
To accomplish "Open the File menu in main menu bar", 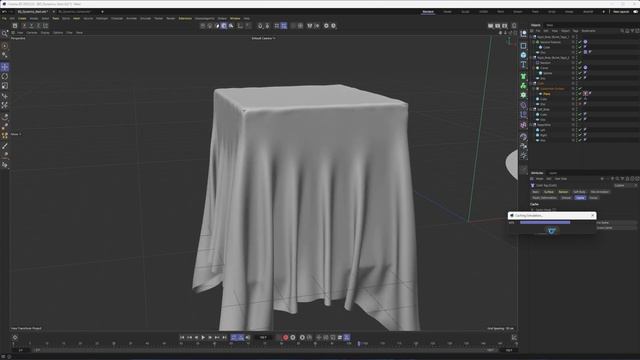I will click(x=4, y=18).
